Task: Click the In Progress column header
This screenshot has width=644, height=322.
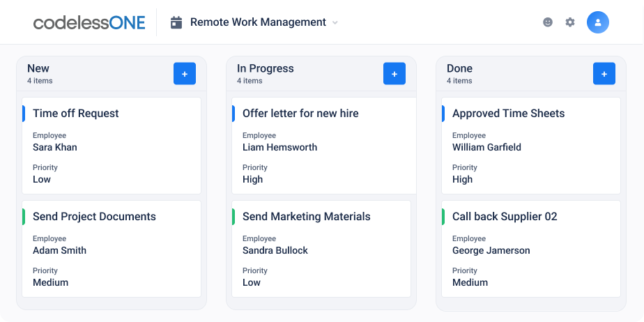Action: [x=266, y=68]
